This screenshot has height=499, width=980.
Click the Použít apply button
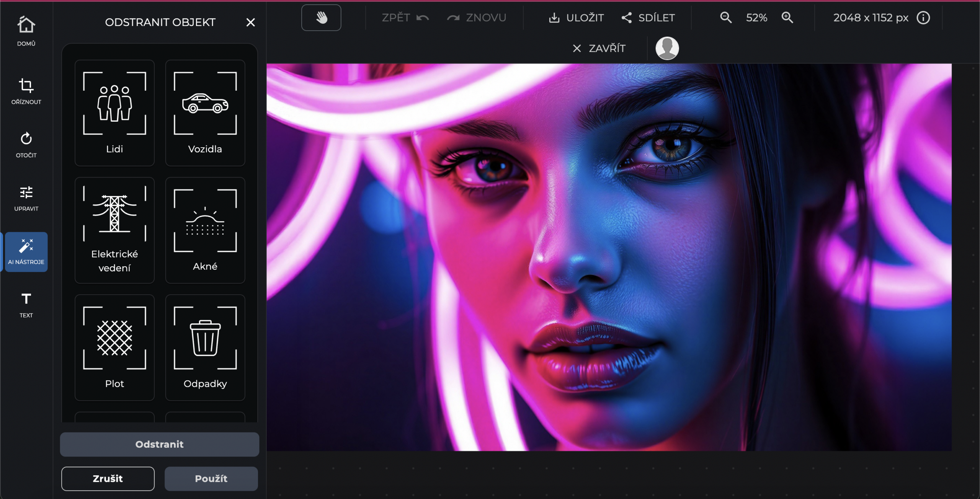[211, 478]
